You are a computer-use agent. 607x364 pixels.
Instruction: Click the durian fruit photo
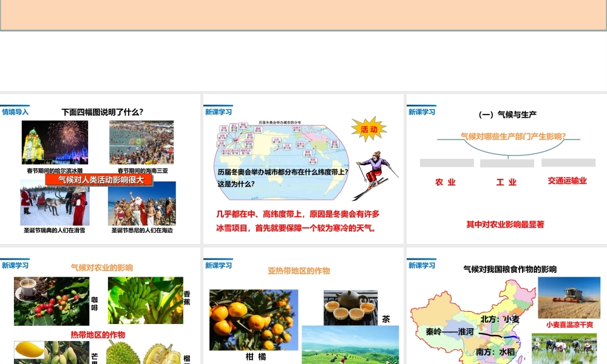(143, 352)
